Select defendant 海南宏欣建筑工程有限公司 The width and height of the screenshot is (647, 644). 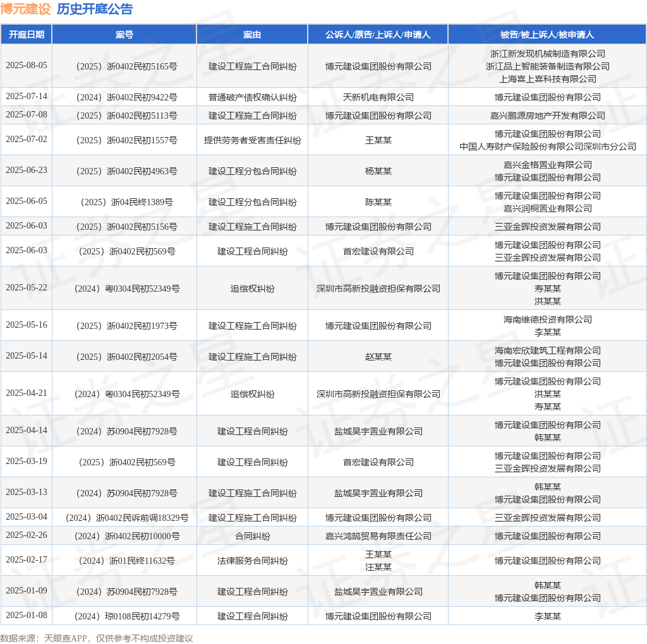coord(548,350)
